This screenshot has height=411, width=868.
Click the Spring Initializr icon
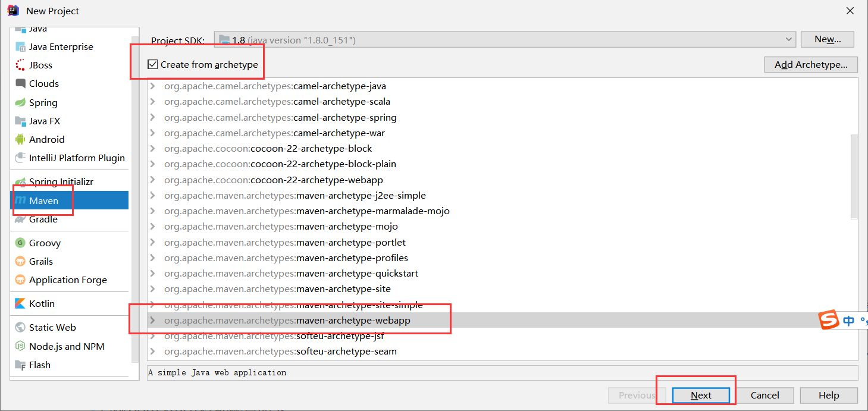click(21, 182)
